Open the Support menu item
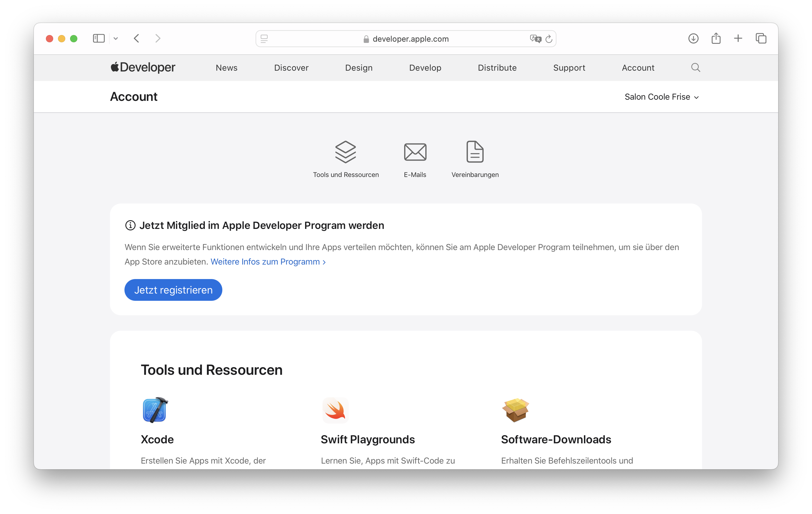The image size is (812, 514). pyautogui.click(x=569, y=68)
